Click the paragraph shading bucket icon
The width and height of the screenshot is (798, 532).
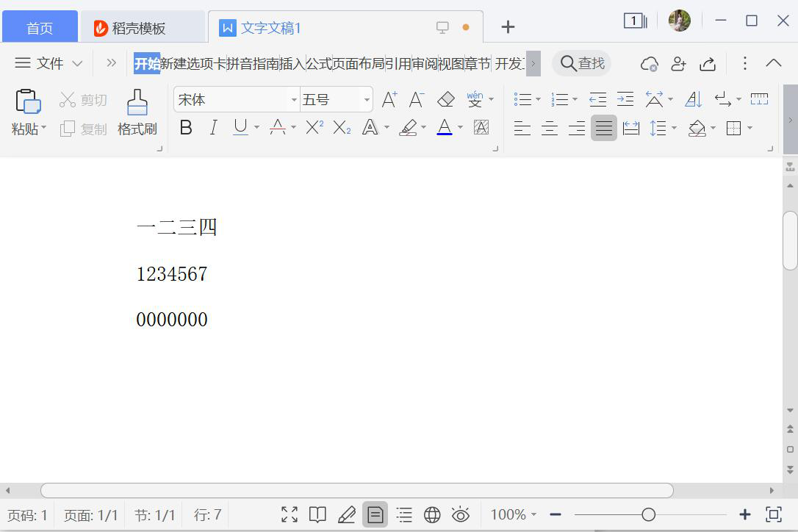click(x=697, y=128)
